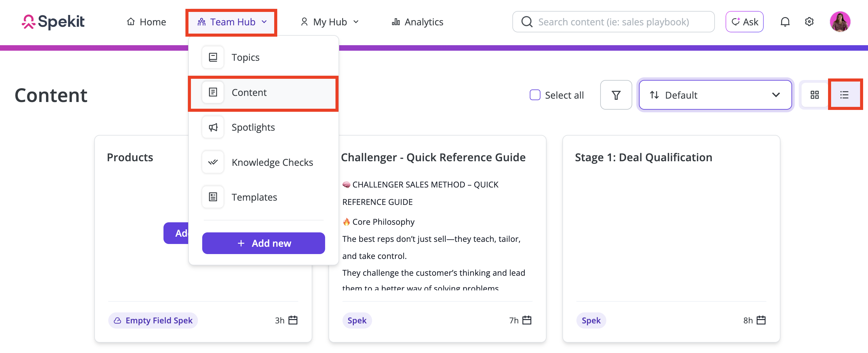This screenshot has height=353, width=868.
Task: Click the plus icon on Add new
Action: pyautogui.click(x=241, y=243)
